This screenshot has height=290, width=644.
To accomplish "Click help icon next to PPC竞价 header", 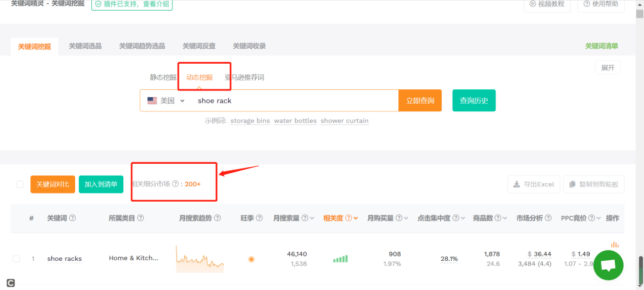I will tap(591, 218).
